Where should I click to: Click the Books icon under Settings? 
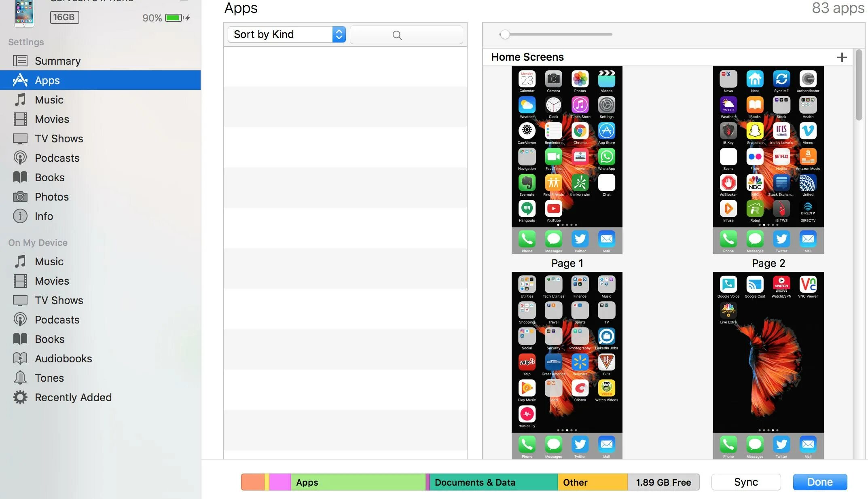20,177
